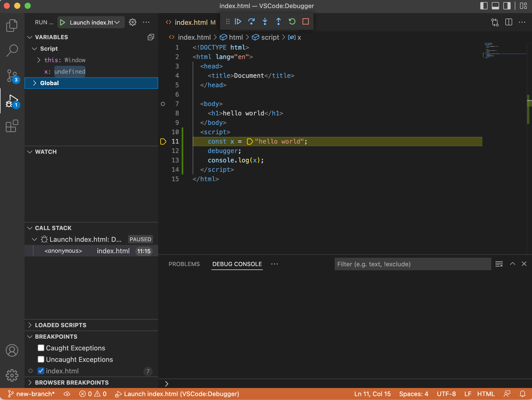Open editor more actions ellipsis
532x400 pixels.
coord(522,22)
